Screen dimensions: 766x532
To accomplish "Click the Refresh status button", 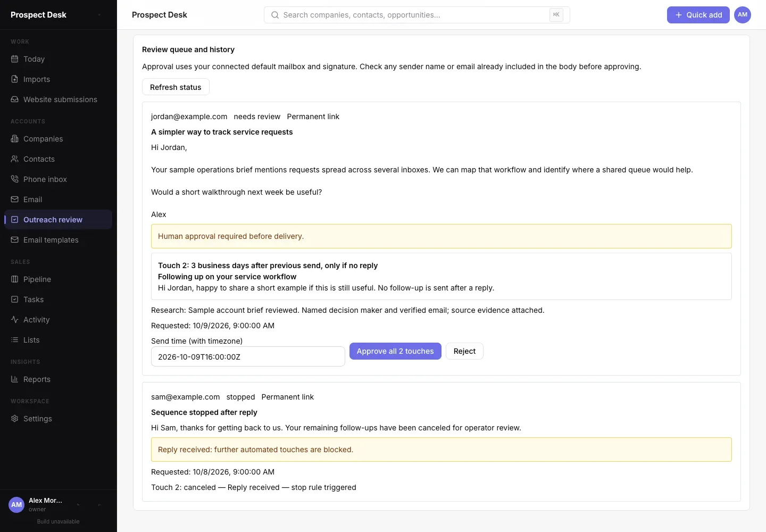I will point(176,87).
